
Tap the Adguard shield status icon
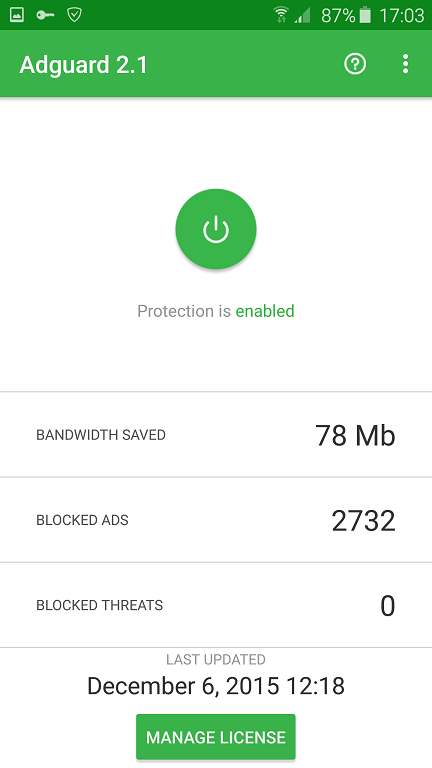tap(74, 15)
